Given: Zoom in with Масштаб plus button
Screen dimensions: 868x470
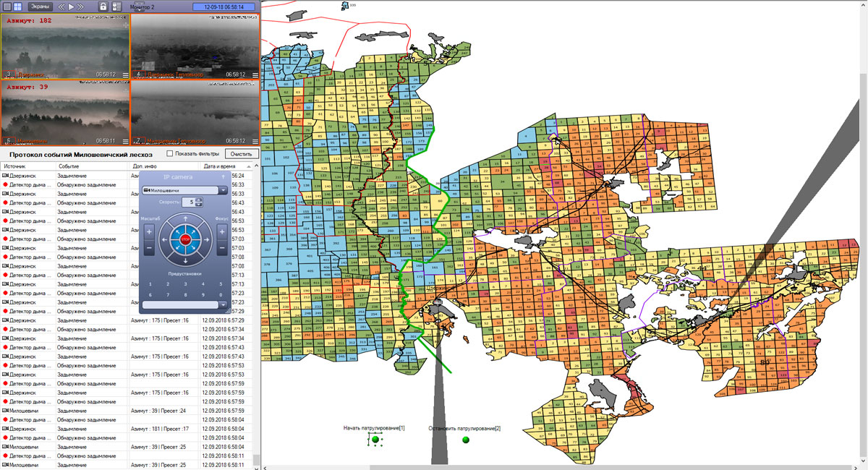Looking at the screenshot, I should point(149,232).
